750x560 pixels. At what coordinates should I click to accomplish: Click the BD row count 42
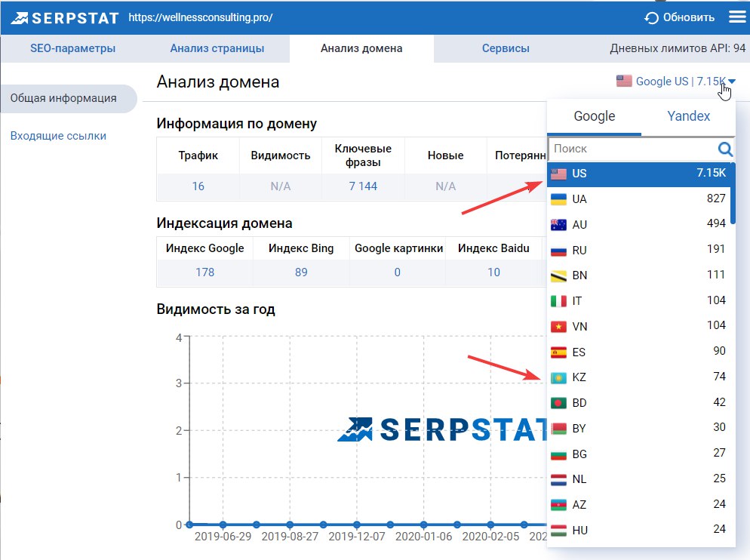point(719,402)
